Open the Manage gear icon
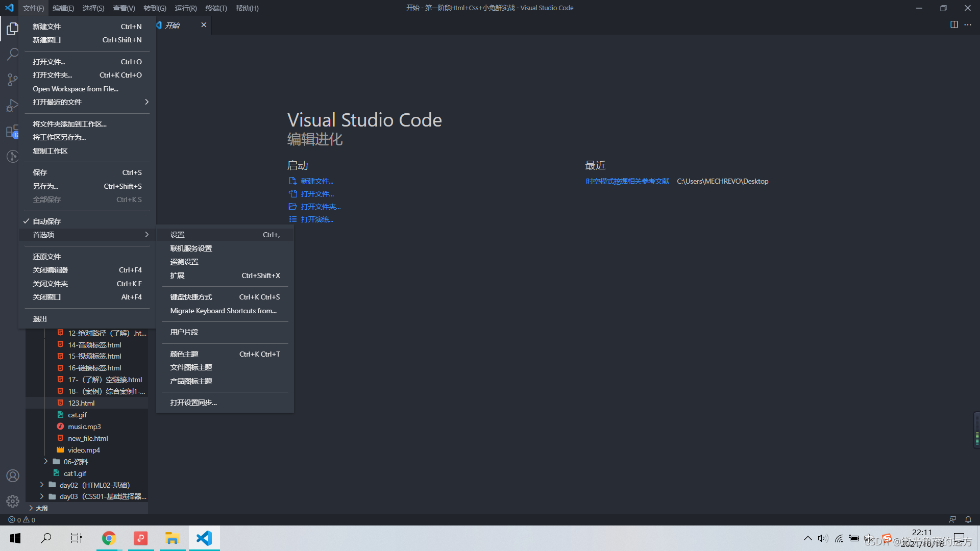Viewport: 980px width, 551px height. pyautogui.click(x=12, y=501)
